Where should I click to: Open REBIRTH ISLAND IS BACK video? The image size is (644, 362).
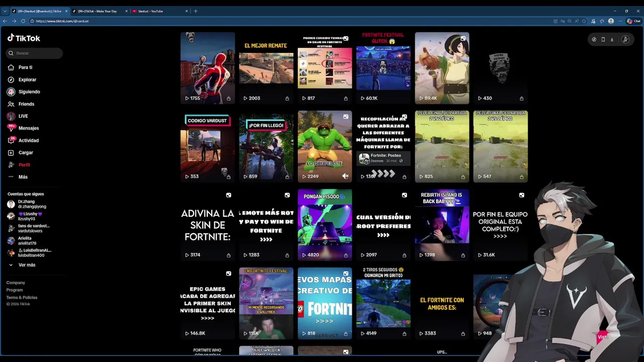(x=442, y=225)
